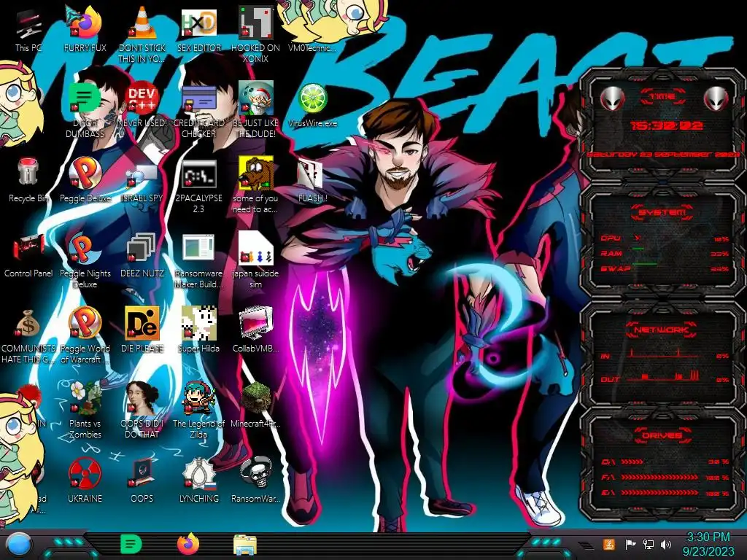This screenshot has width=747, height=560.
Task: Click the right alien head widget icon
Action: [x=716, y=99]
